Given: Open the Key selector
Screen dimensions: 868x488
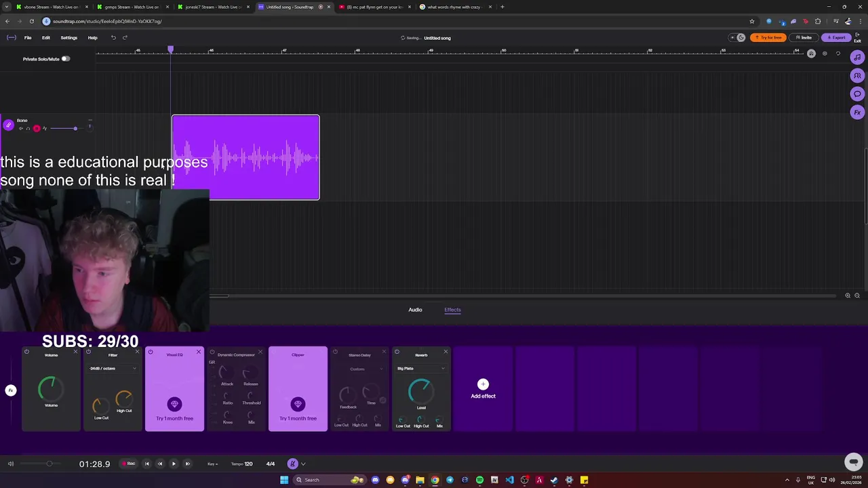Looking at the screenshot, I should [x=212, y=464].
